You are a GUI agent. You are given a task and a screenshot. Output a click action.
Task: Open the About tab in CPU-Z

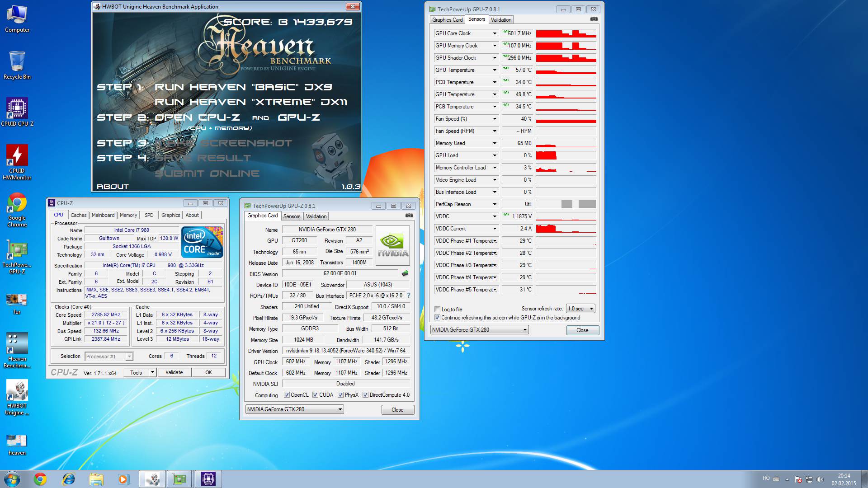(x=192, y=215)
